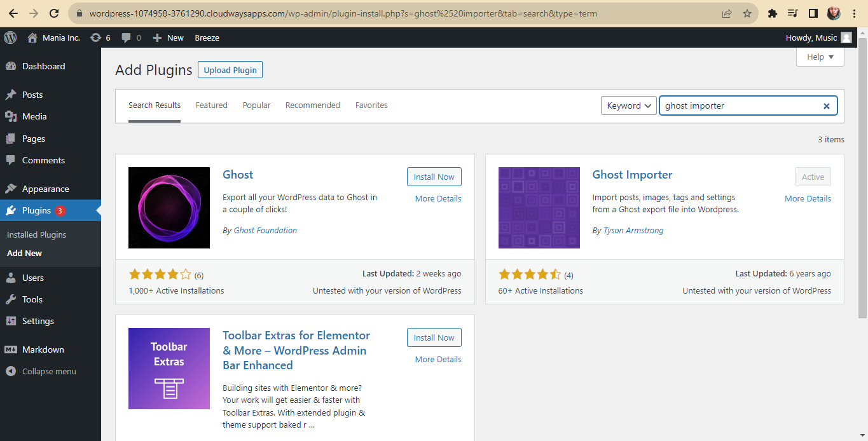Expand the Help dropdown tab
The width and height of the screenshot is (868, 441).
[x=820, y=57]
